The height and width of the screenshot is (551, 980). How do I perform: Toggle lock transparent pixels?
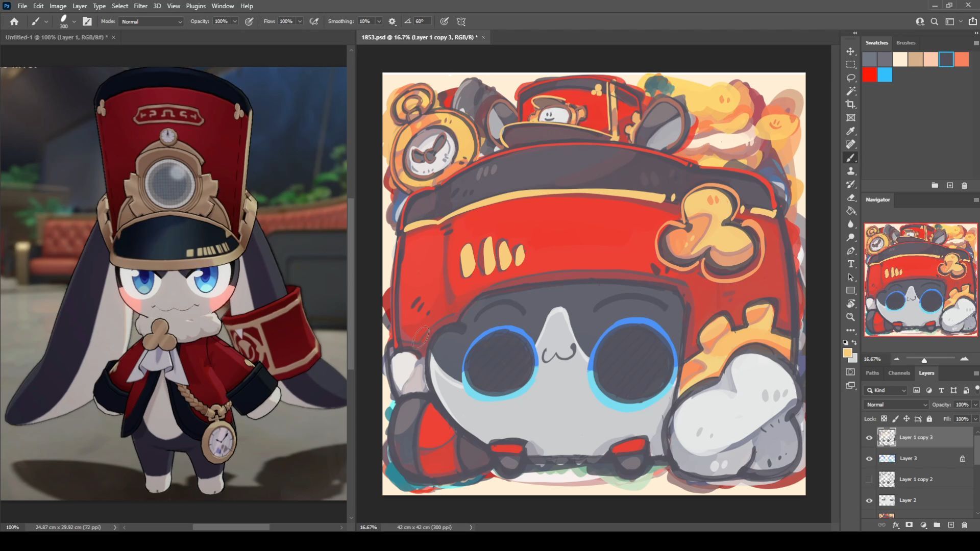coord(884,419)
